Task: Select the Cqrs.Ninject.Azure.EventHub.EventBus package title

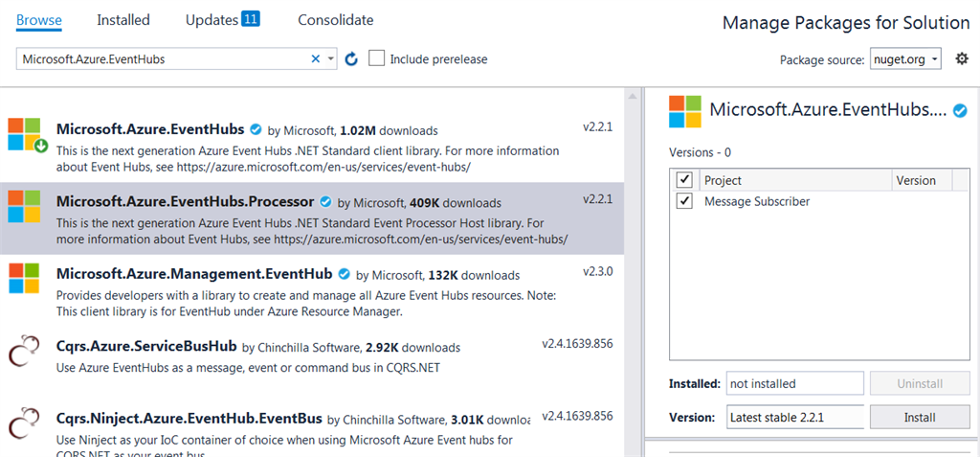Action: [189, 418]
